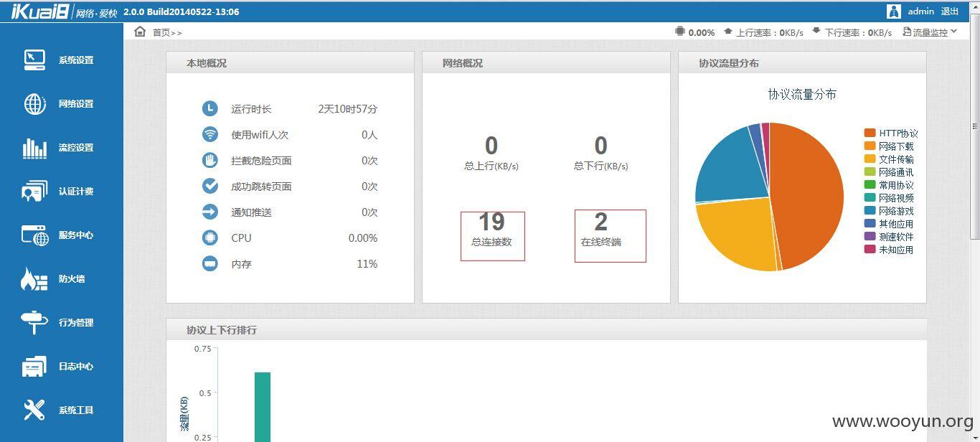This screenshot has width=980, height=442.
Task: Click the hand icon beside 拦截危险页面
Action: pyautogui.click(x=209, y=161)
